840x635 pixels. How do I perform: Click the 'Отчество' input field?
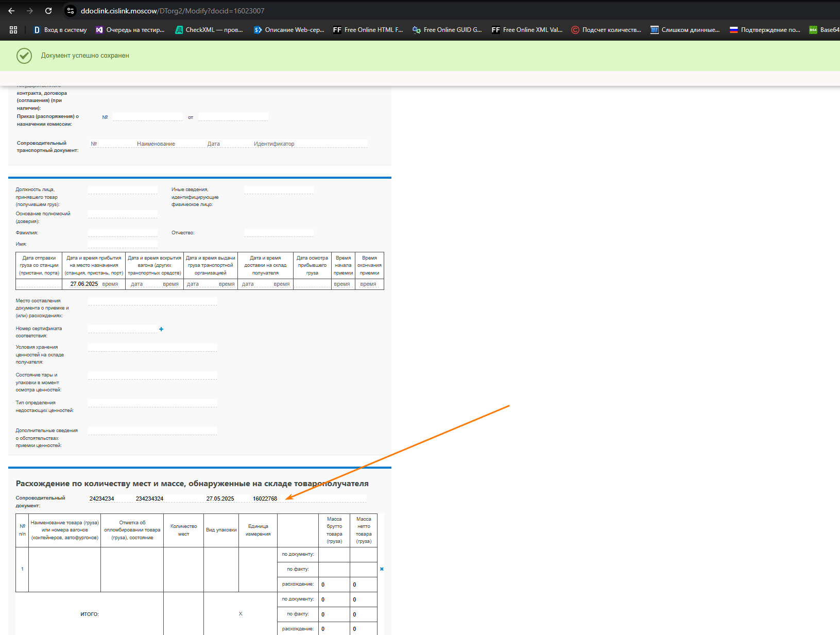click(x=279, y=233)
